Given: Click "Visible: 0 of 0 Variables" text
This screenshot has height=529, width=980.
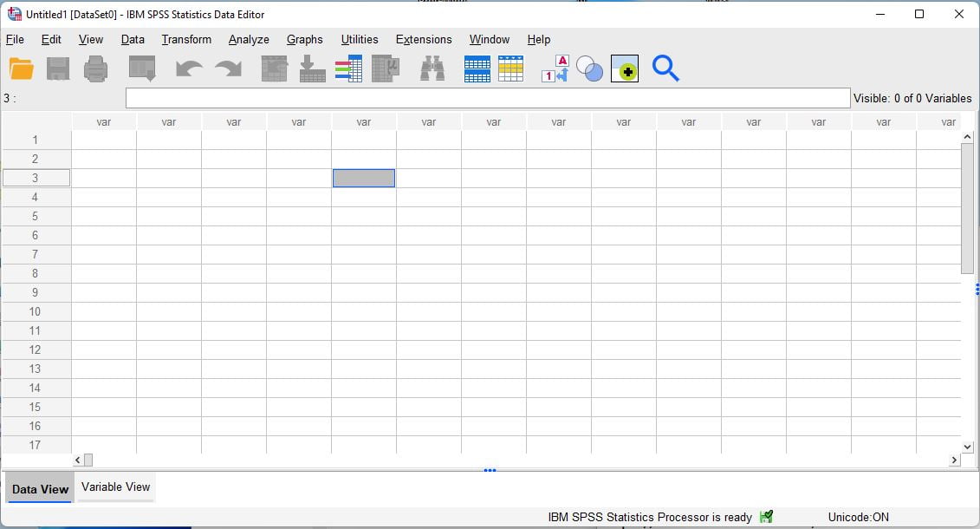Looking at the screenshot, I should pos(912,98).
